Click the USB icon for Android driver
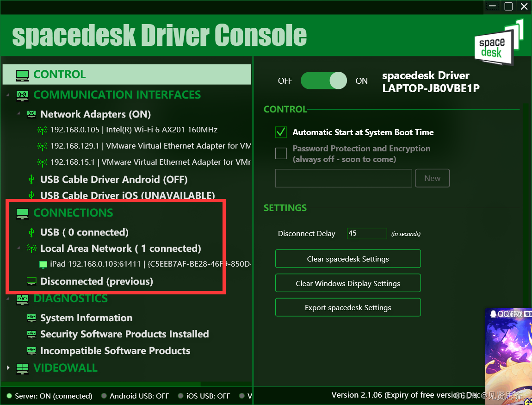 click(x=31, y=179)
